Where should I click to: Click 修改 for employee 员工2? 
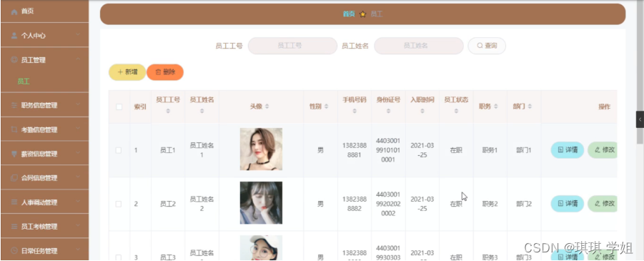[x=603, y=204]
